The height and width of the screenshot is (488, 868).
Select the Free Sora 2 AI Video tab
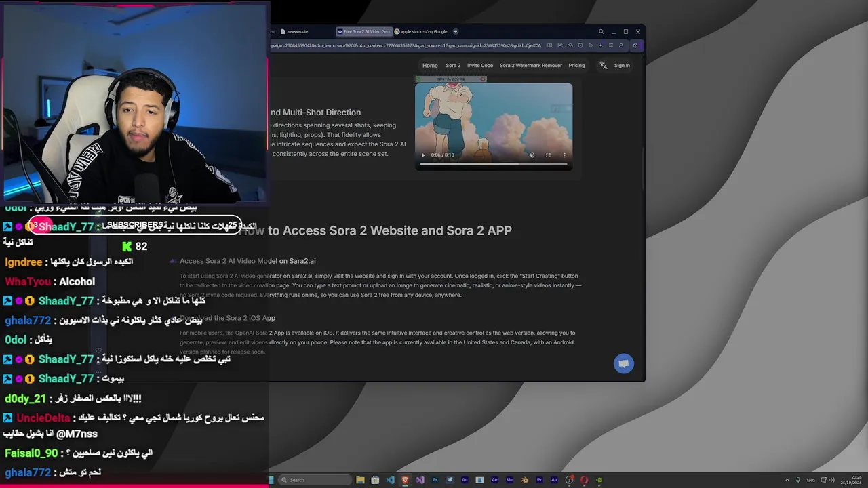[x=365, y=31]
